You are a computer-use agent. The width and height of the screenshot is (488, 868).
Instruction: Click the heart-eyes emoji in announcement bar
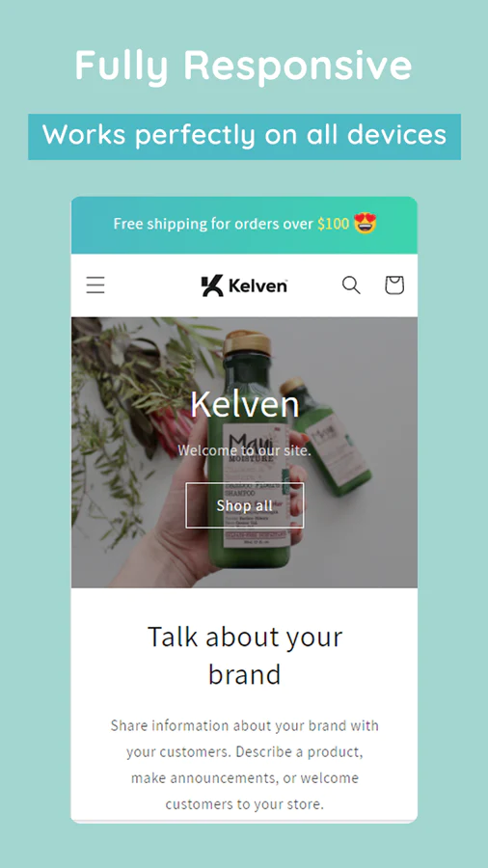(x=366, y=224)
